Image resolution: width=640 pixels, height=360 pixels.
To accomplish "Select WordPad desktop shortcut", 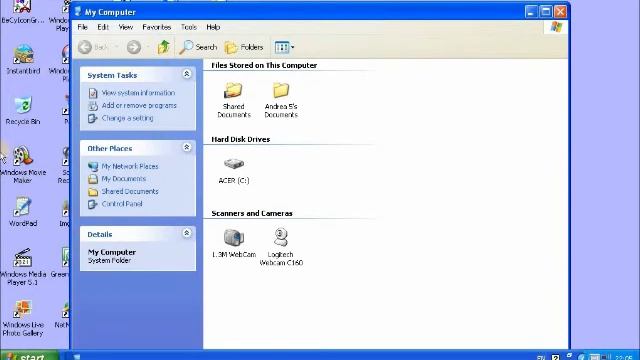I will tap(23, 212).
